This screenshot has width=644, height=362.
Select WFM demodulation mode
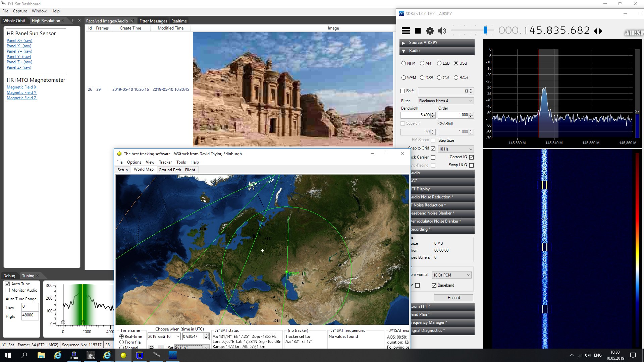409,77
